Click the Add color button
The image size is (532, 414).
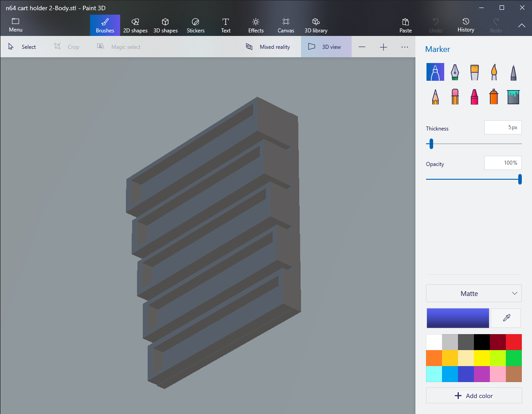pyautogui.click(x=473, y=395)
